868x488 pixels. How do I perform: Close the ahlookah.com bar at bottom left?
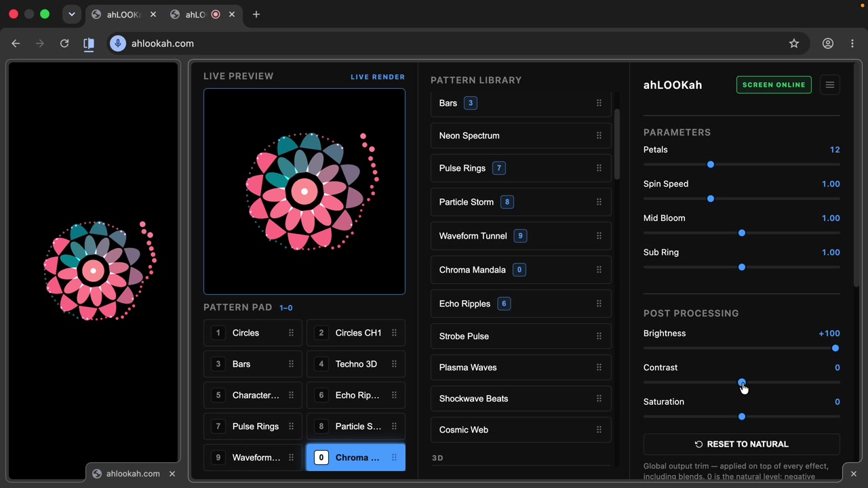(172, 474)
